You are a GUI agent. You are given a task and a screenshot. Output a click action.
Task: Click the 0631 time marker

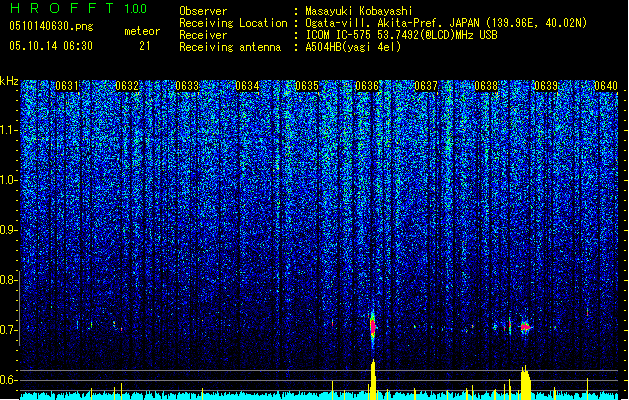67,86
